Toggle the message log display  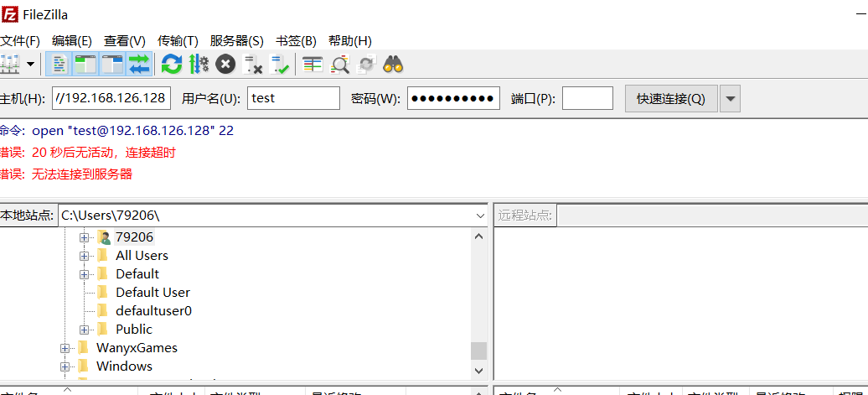coord(59,65)
